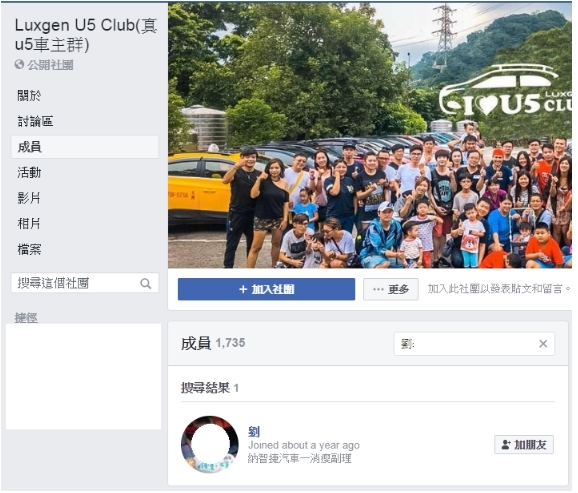Viewport: 578px width, 493px height.
Task: Clear the member search with X icon
Action: pyautogui.click(x=544, y=345)
